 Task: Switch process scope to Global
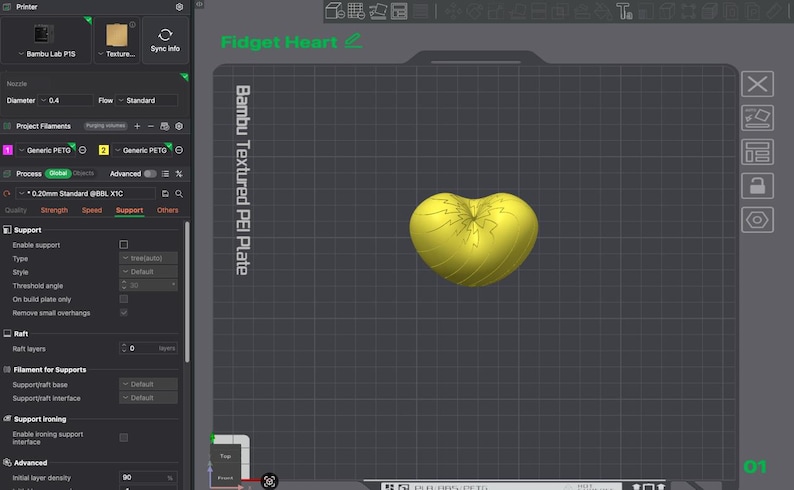pos(58,173)
